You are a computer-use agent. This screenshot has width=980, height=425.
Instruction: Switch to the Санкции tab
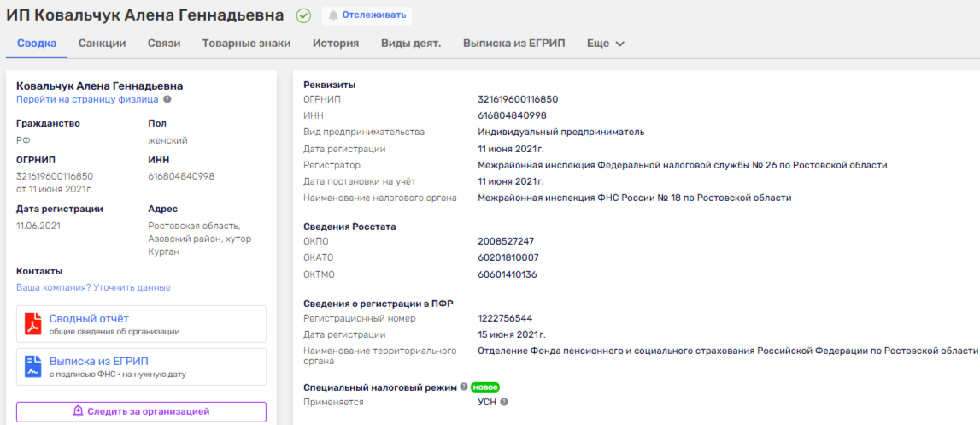(103, 44)
